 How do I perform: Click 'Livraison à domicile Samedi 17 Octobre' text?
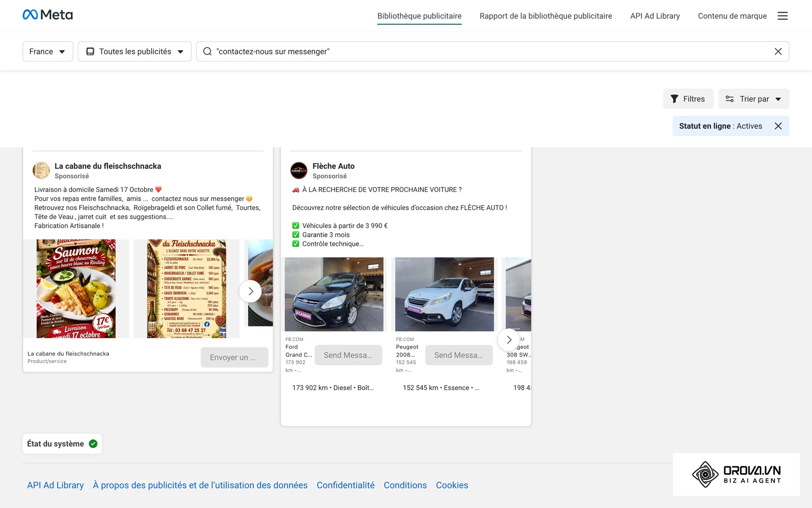pos(94,189)
